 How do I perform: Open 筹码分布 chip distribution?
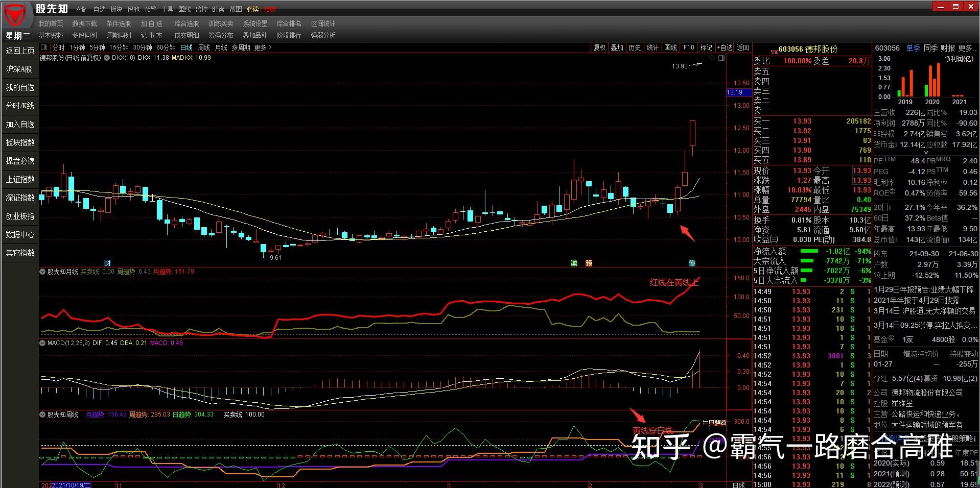[221, 35]
